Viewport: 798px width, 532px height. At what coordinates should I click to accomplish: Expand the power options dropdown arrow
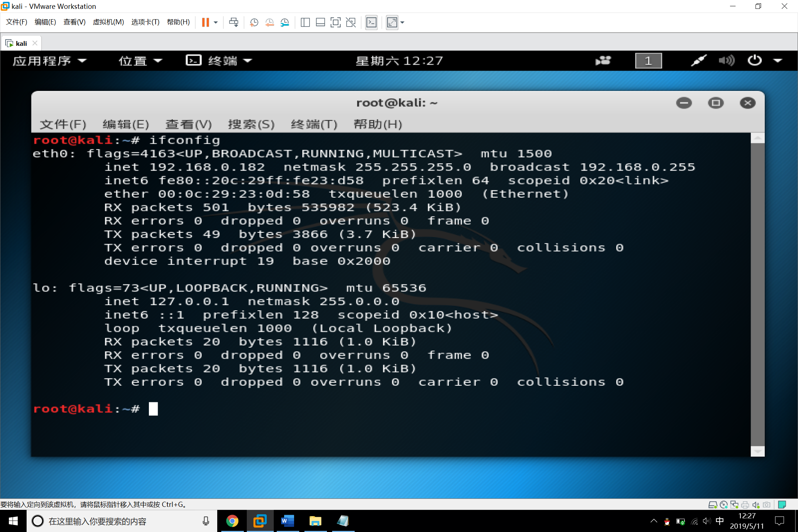(778, 61)
